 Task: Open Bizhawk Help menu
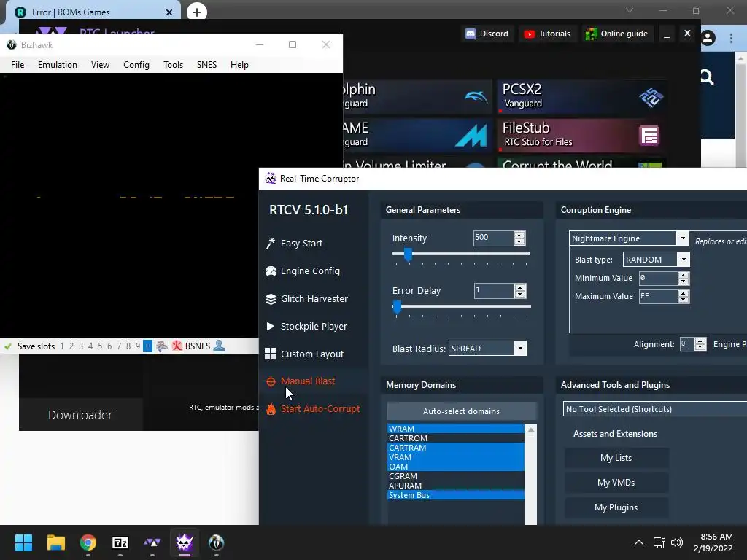coord(239,65)
